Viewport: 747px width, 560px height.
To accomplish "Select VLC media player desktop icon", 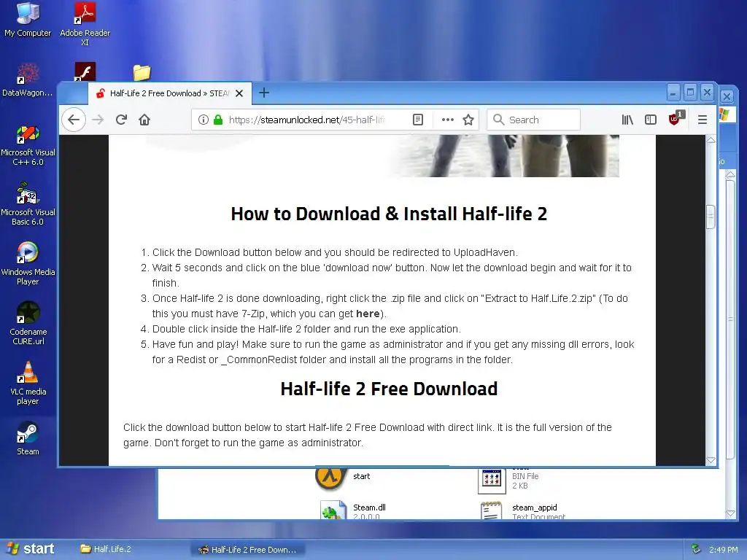I will pos(28,384).
